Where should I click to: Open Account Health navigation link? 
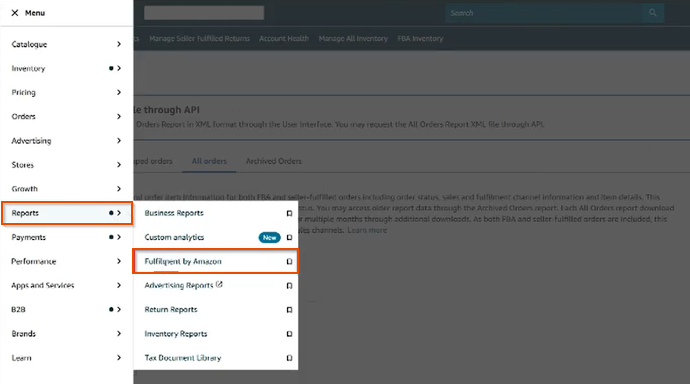click(x=284, y=39)
